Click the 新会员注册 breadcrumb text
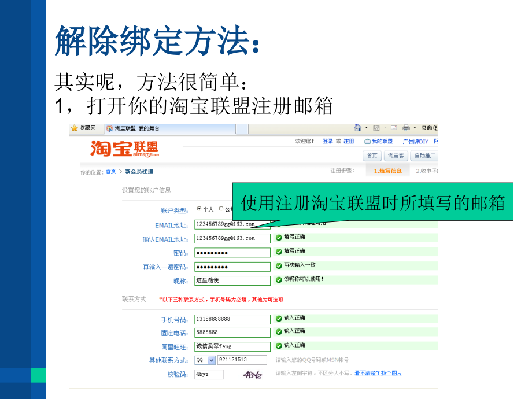This screenshot has width=532, height=399. coord(139,172)
